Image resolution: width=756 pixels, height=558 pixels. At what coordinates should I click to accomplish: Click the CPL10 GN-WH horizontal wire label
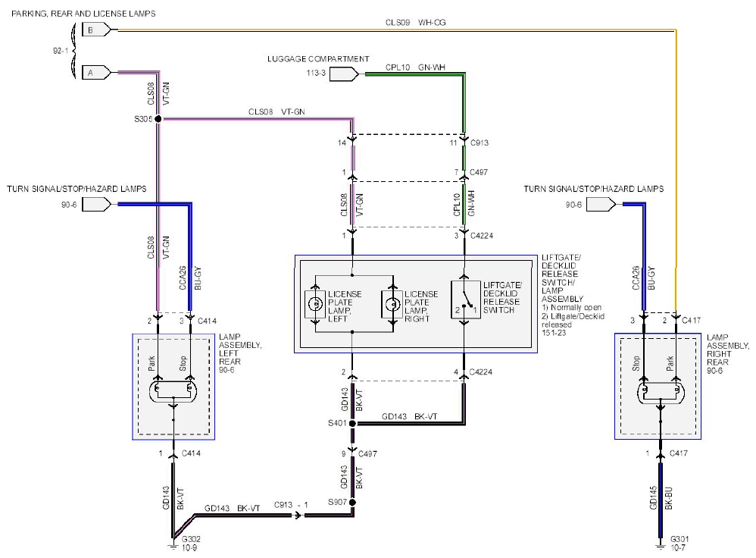[x=415, y=67]
